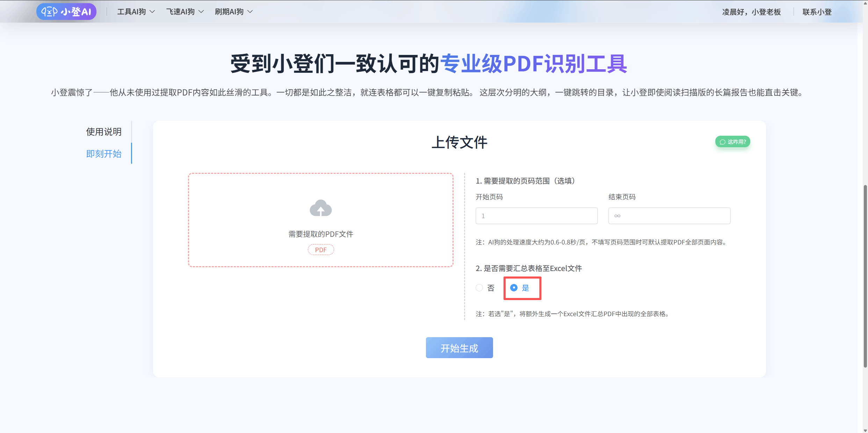Viewport: 868px width, 433px height.
Task: Click the PDF file type badge
Action: click(320, 250)
